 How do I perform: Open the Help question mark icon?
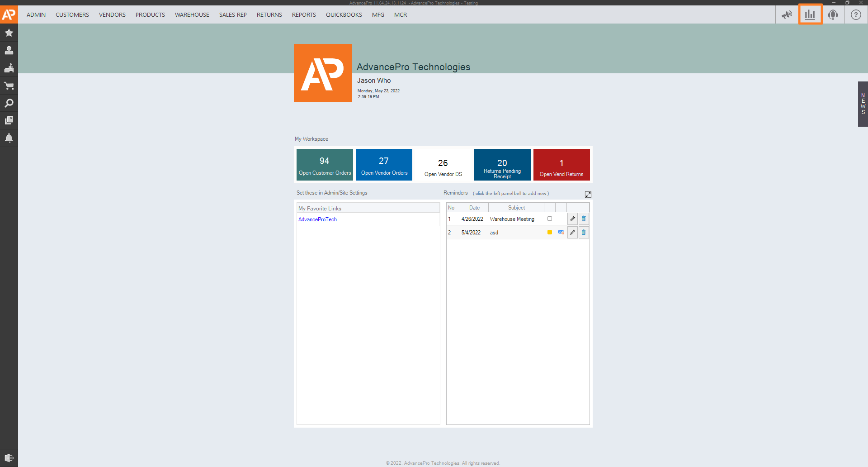(x=856, y=14)
